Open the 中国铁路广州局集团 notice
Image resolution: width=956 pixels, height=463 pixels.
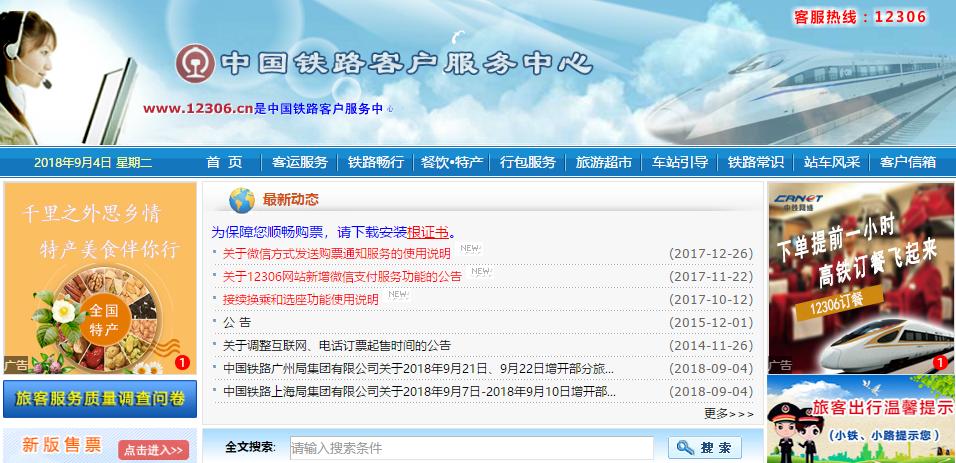pyautogui.click(x=418, y=369)
